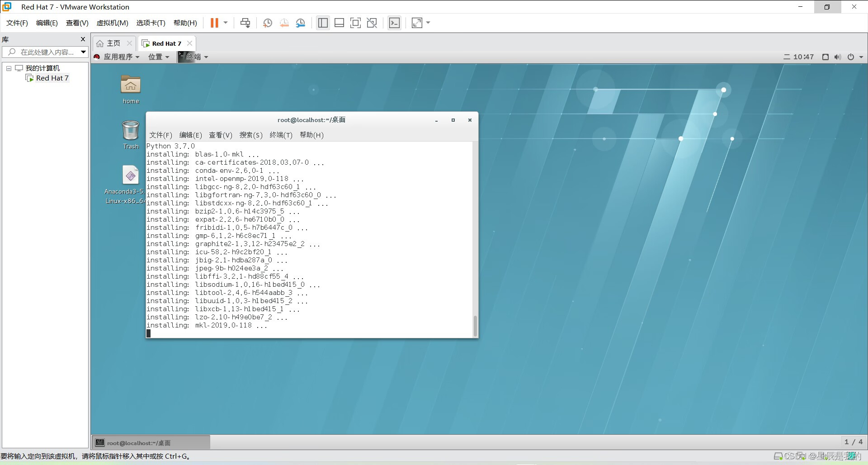Toggle the thumbnail bar view
This screenshot has width=868, height=465.
click(x=339, y=23)
